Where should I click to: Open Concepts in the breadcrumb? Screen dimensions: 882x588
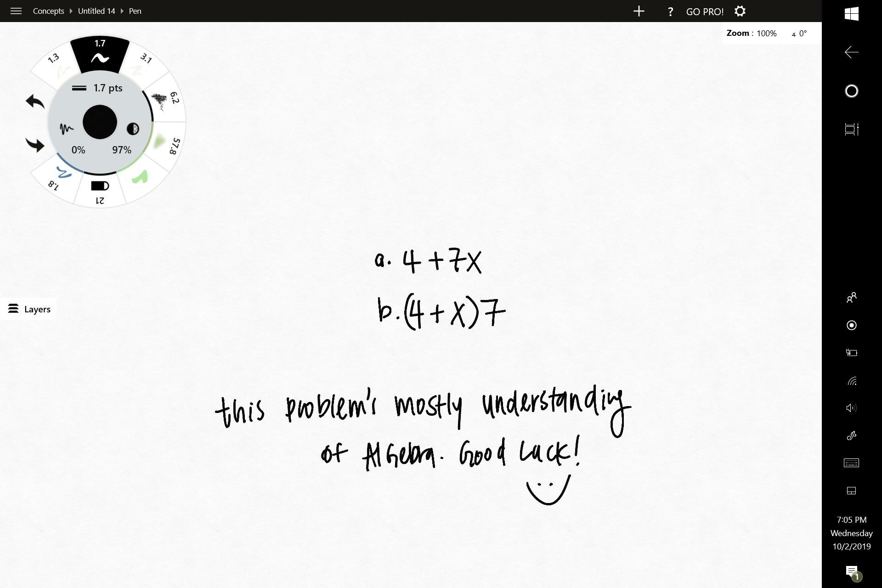coord(48,11)
